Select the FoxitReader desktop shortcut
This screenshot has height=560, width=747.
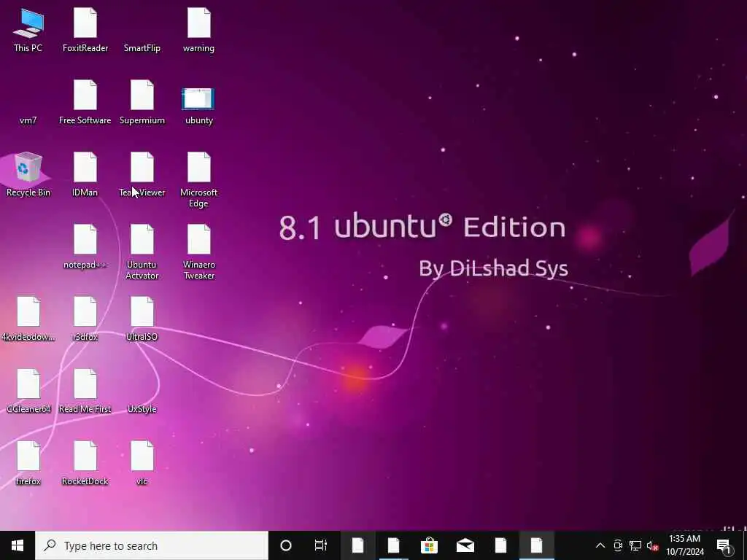coord(85,31)
